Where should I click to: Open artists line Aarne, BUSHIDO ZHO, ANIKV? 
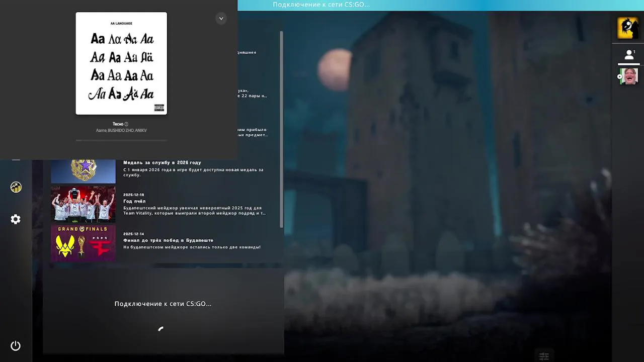[121, 131]
